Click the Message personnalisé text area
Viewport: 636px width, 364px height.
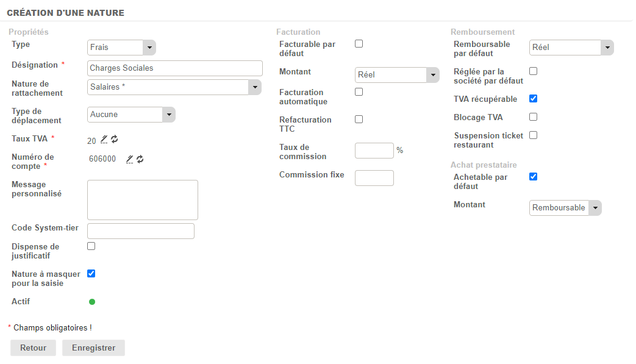tap(143, 199)
